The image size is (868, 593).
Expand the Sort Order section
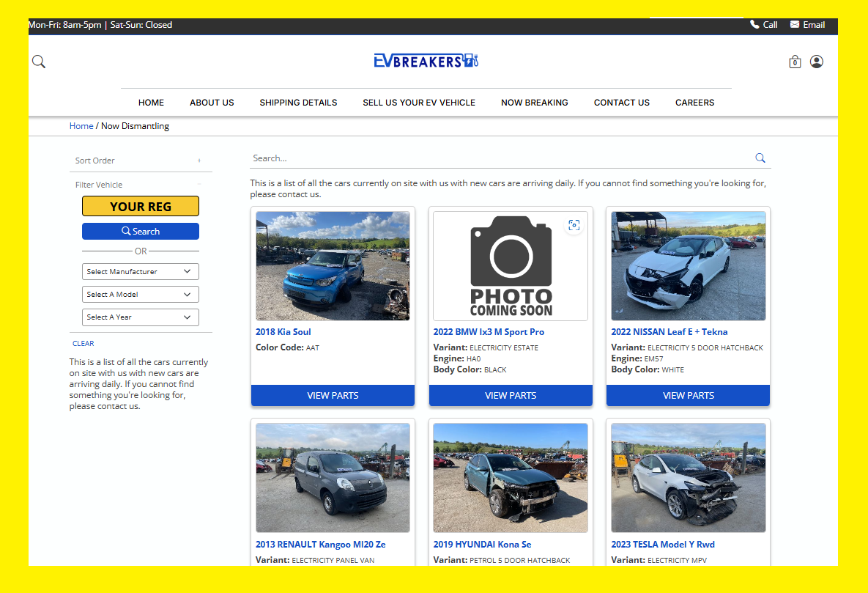coord(141,161)
